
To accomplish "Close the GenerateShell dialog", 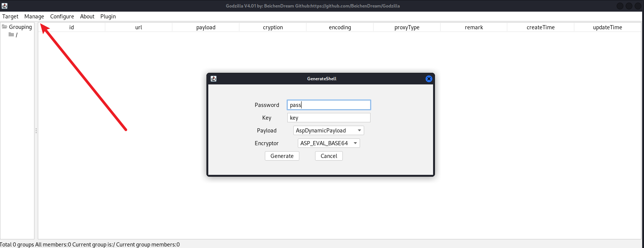I will (429, 79).
